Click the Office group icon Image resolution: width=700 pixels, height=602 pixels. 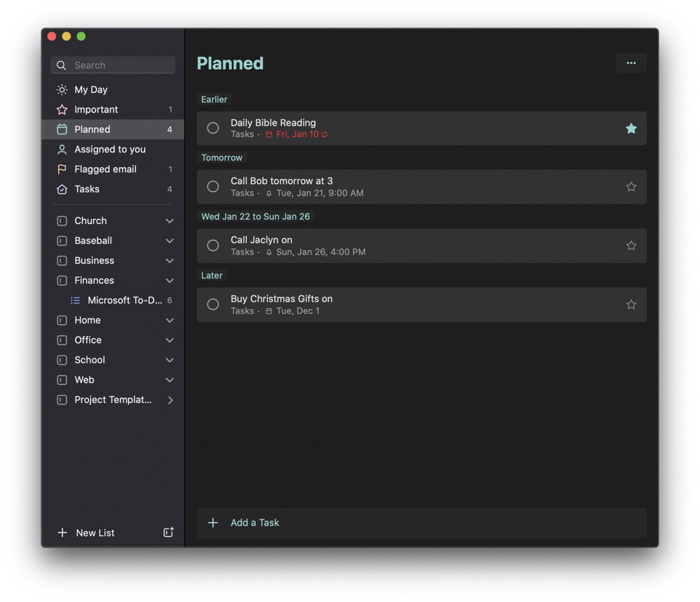(62, 340)
